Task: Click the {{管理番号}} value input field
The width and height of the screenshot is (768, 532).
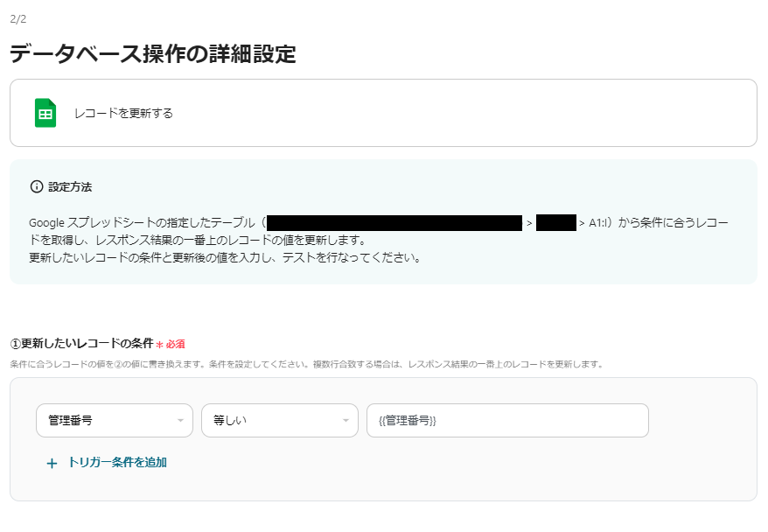Action: coord(506,420)
